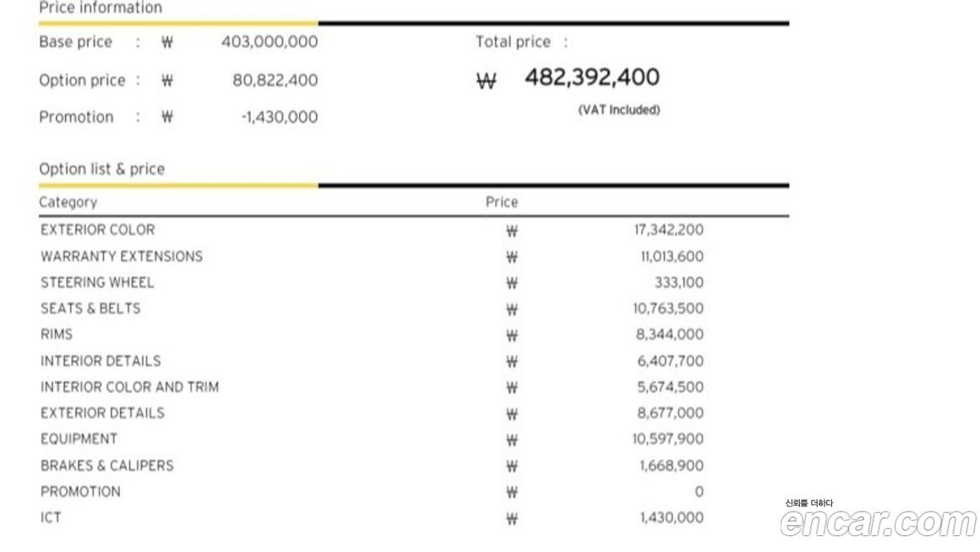Click the won symbol in the ICT row

pos(512,519)
